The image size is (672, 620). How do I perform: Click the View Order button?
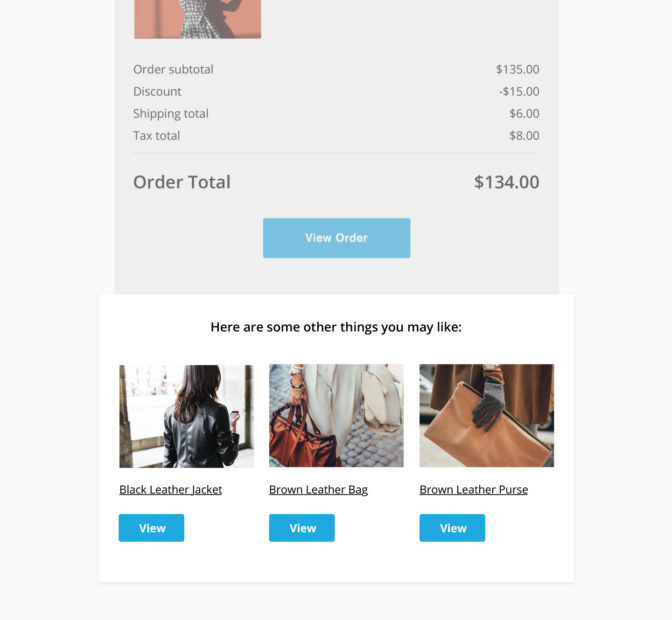tap(336, 238)
